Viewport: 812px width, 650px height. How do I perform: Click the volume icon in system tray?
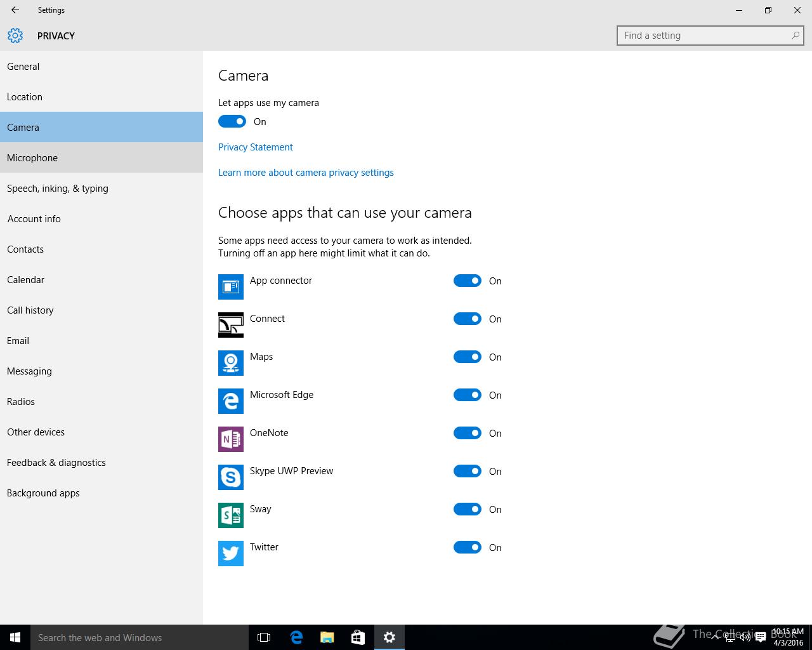point(745,637)
